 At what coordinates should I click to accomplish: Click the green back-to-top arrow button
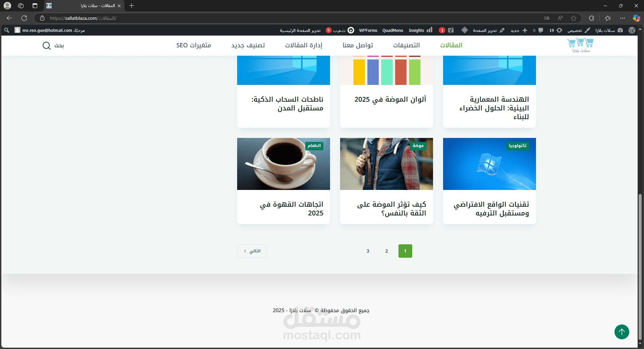point(622,332)
